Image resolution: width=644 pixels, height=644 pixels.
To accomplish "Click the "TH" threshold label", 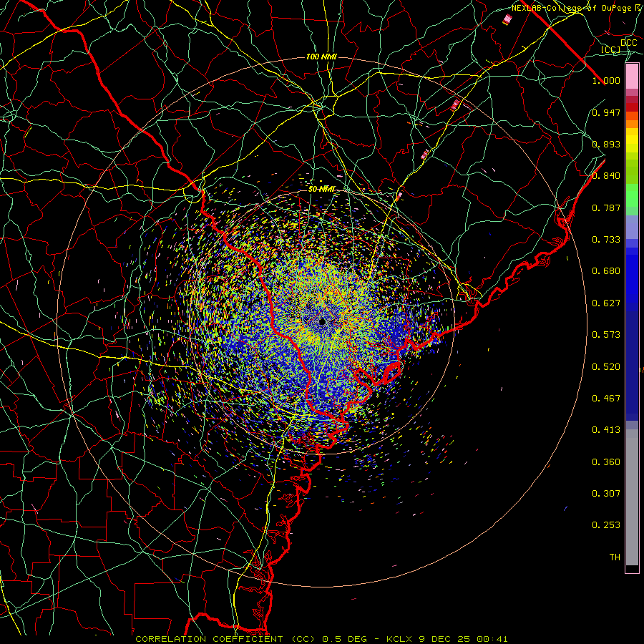I will coord(615,557).
